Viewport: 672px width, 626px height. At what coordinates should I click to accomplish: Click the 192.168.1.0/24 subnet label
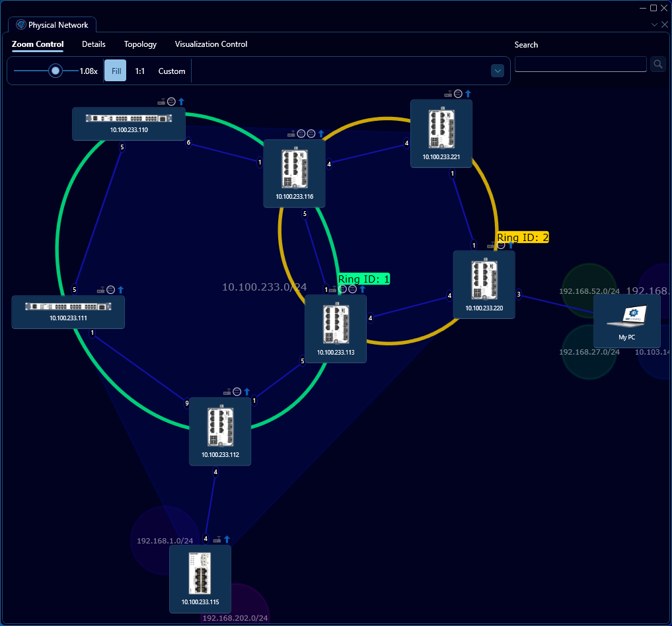point(165,541)
